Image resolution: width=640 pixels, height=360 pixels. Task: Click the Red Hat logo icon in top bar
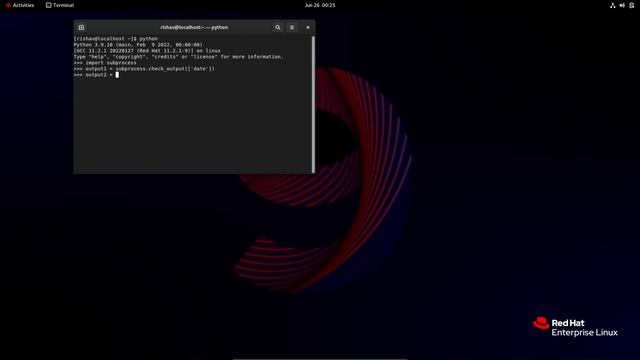click(x=8, y=5)
